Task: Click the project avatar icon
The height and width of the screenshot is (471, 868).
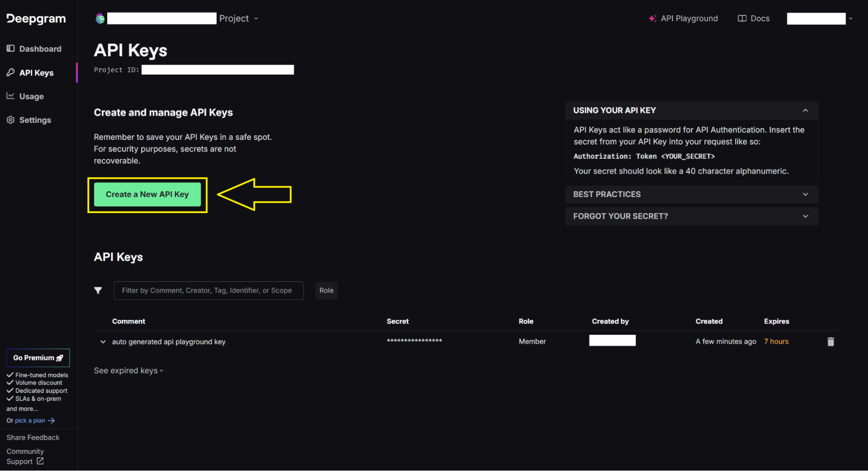Action: tap(100, 18)
